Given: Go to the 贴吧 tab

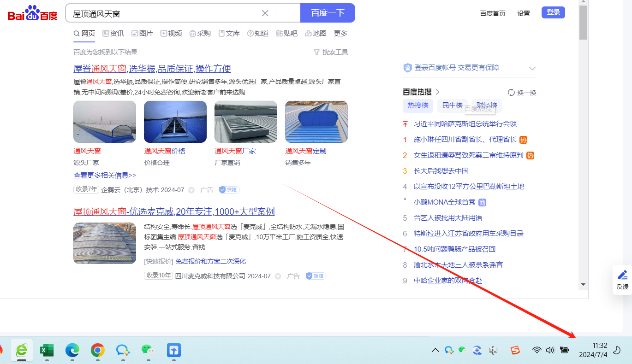Looking at the screenshot, I should coord(287,33).
